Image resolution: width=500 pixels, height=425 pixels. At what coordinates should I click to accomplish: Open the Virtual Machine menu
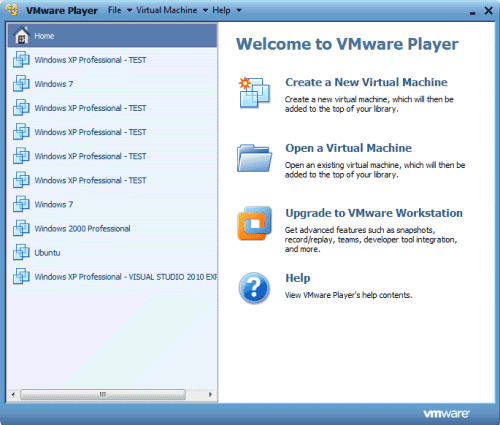click(166, 10)
